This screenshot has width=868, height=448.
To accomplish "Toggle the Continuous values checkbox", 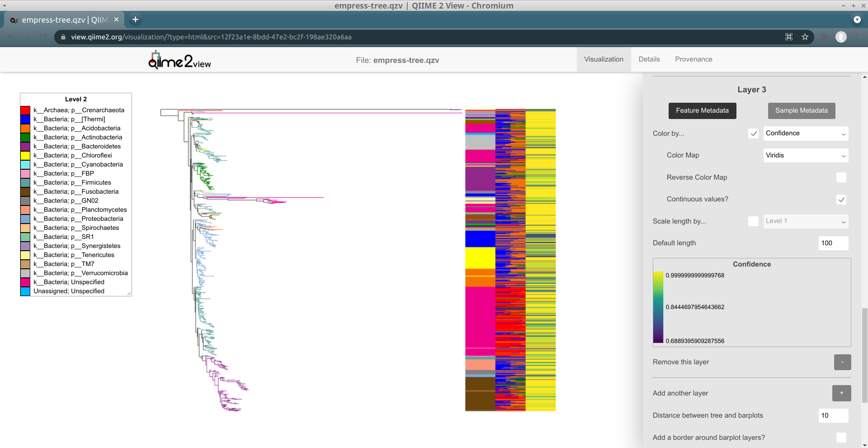I will tap(841, 199).
